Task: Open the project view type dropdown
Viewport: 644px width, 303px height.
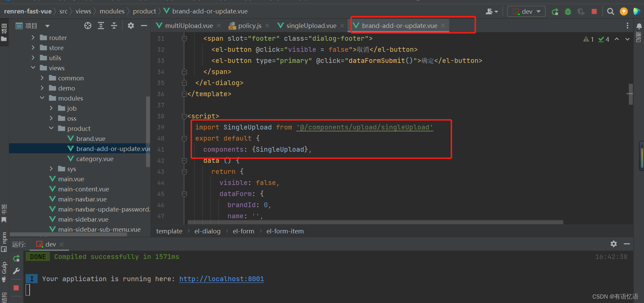Action: (47, 26)
